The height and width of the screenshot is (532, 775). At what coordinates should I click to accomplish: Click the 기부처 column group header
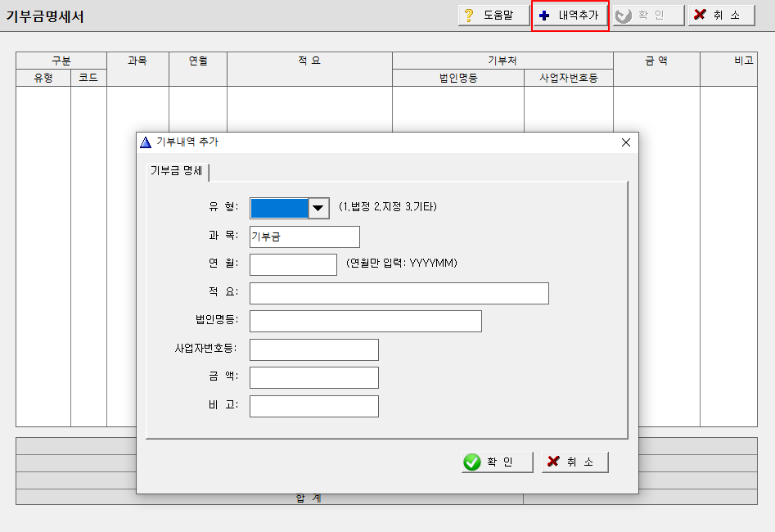[x=502, y=61]
